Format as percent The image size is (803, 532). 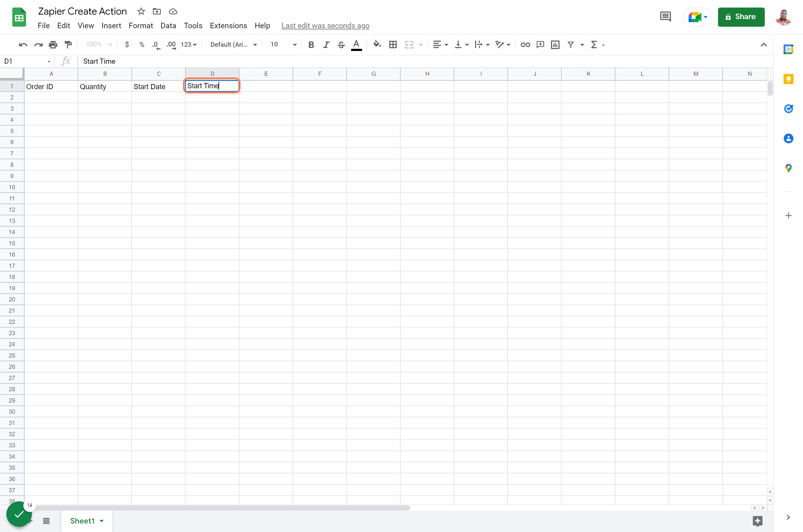point(142,45)
